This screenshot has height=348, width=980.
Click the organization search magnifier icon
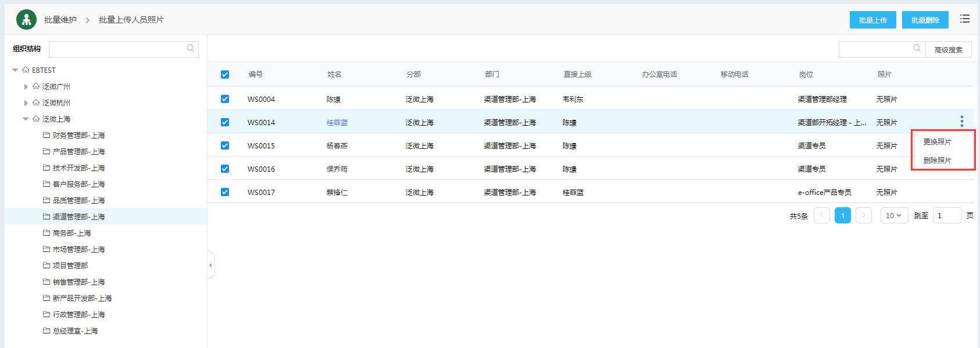tap(191, 49)
